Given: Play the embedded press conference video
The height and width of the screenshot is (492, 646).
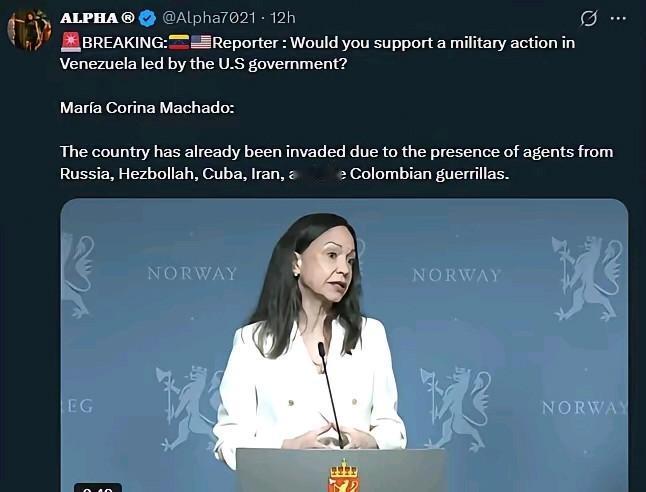Looking at the screenshot, I should tap(344, 345).
